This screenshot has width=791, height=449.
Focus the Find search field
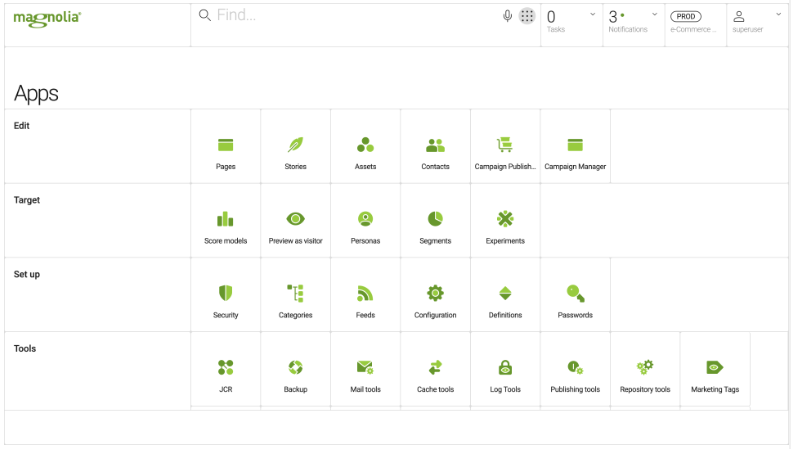(348, 15)
